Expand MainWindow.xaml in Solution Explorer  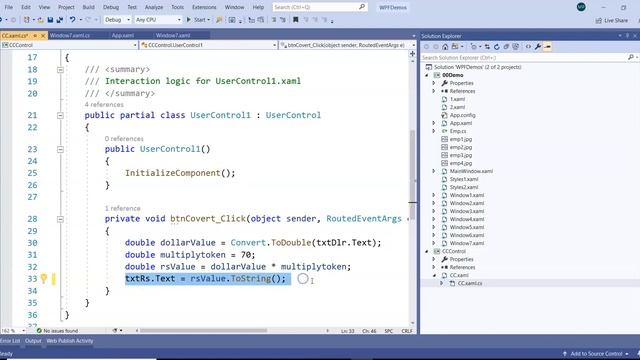[434, 171]
